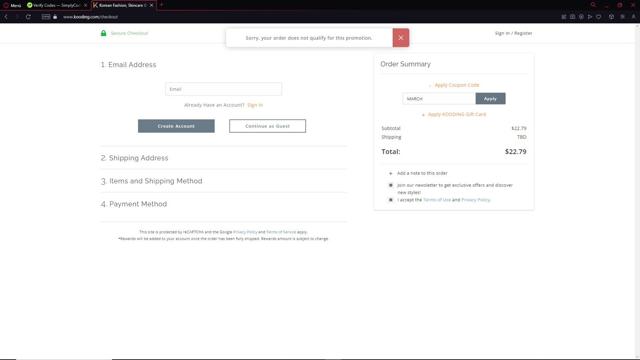
Task: Expand Items and Shipping Method section
Action: (x=151, y=181)
